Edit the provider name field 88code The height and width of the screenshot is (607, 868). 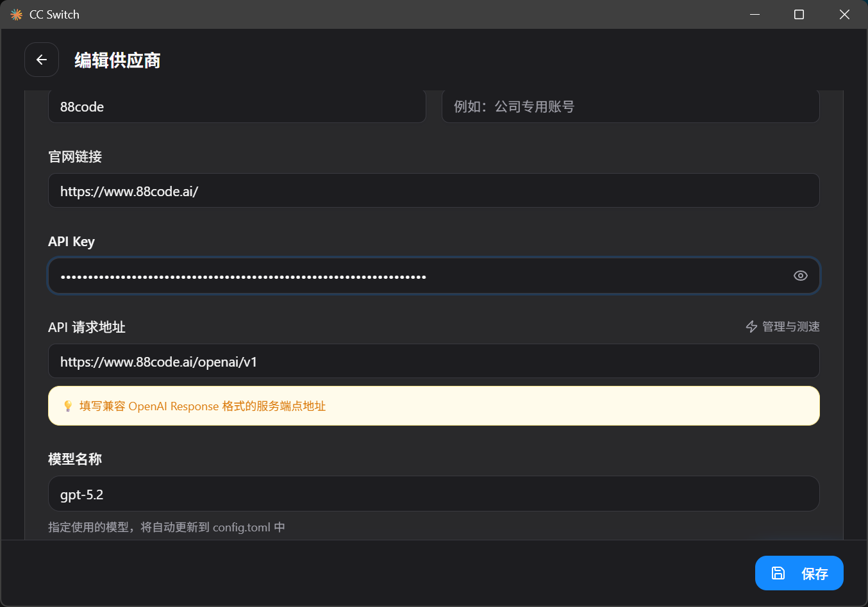coord(237,106)
